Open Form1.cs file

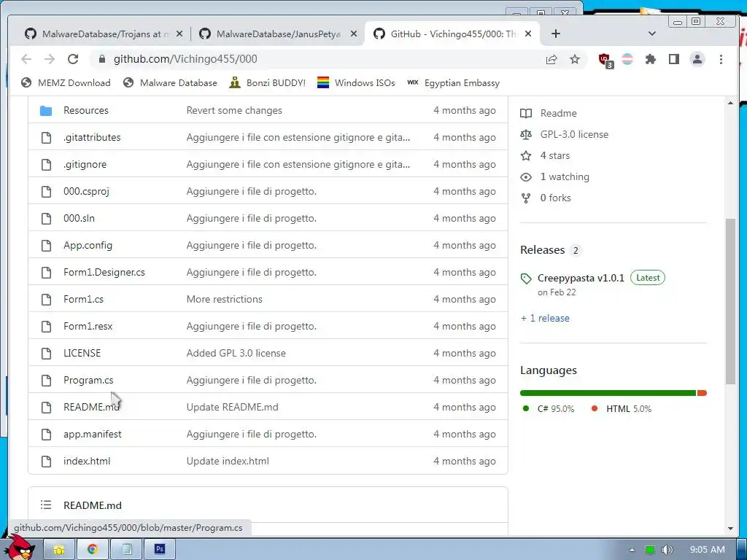pos(83,300)
